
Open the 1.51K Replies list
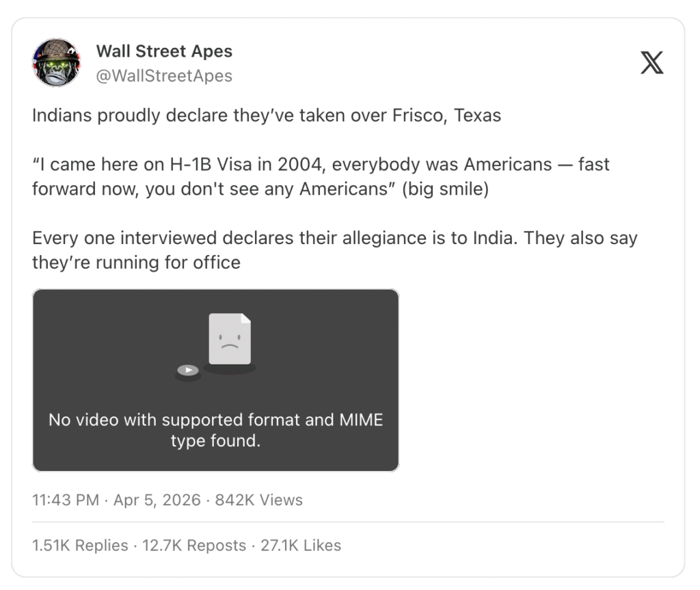pos(80,545)
